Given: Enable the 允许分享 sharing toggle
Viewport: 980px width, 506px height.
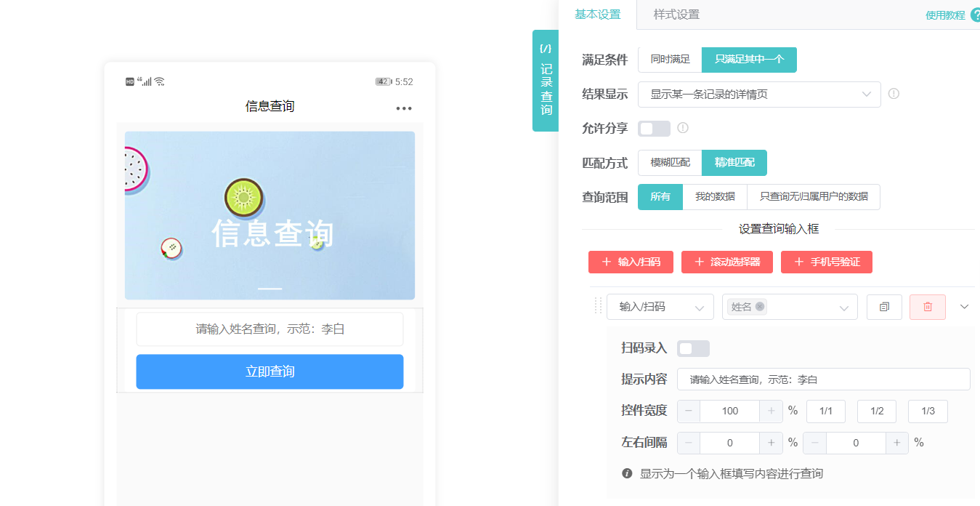Looking at the screenshot, I should tap(653, 128).
